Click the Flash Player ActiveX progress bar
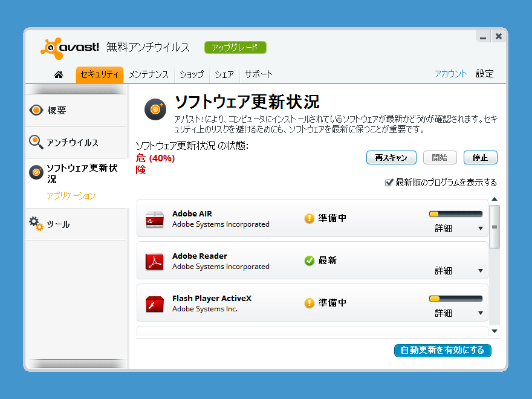532x399 pixels. tap(456, 299)
